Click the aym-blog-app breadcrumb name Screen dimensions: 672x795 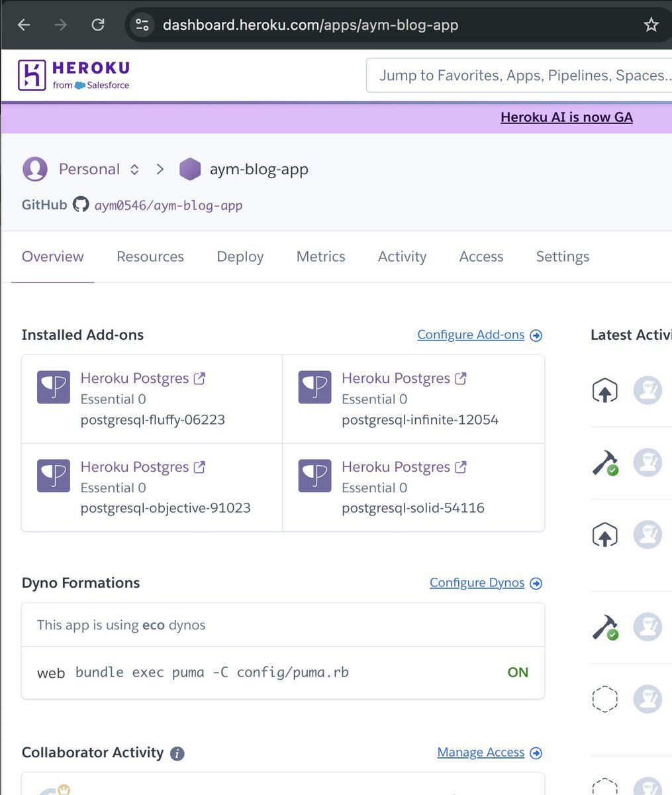(x=259, y=169)
